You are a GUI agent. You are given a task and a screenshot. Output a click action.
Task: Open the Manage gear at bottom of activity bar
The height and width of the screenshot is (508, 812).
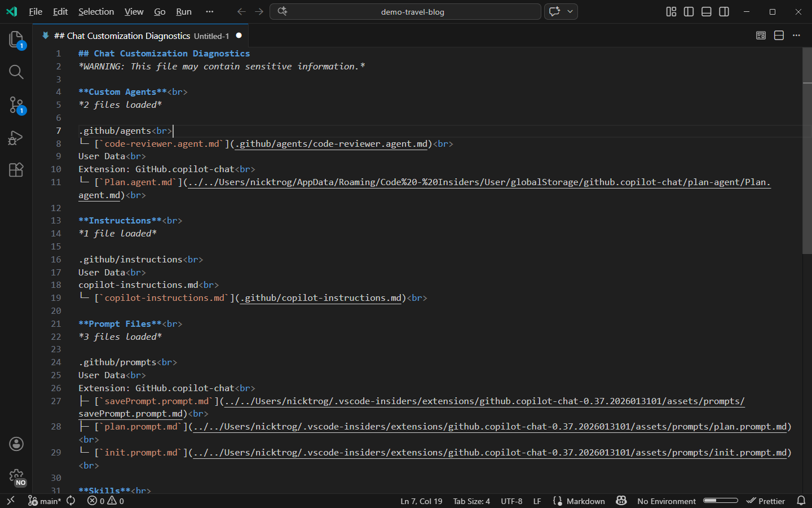click(16, 477)
